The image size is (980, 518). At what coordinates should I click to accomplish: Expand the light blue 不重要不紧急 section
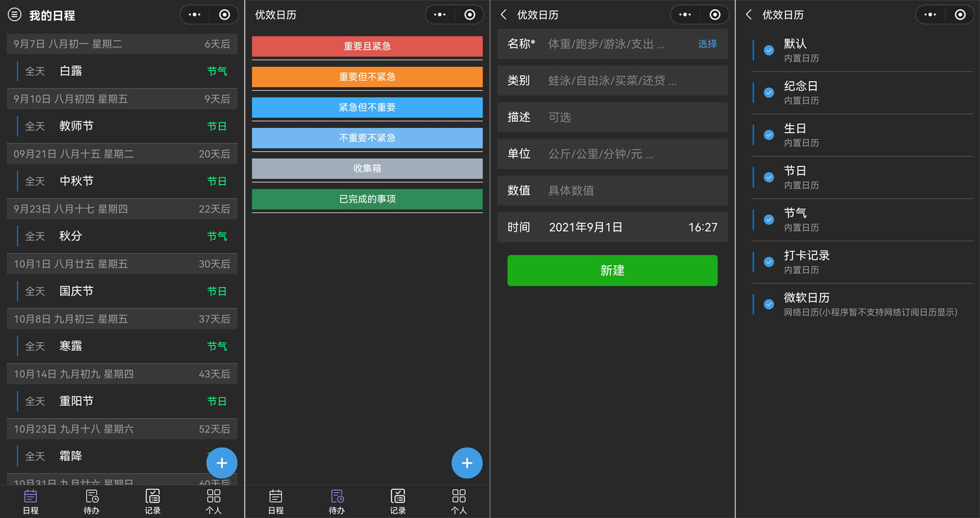point(367,138)
